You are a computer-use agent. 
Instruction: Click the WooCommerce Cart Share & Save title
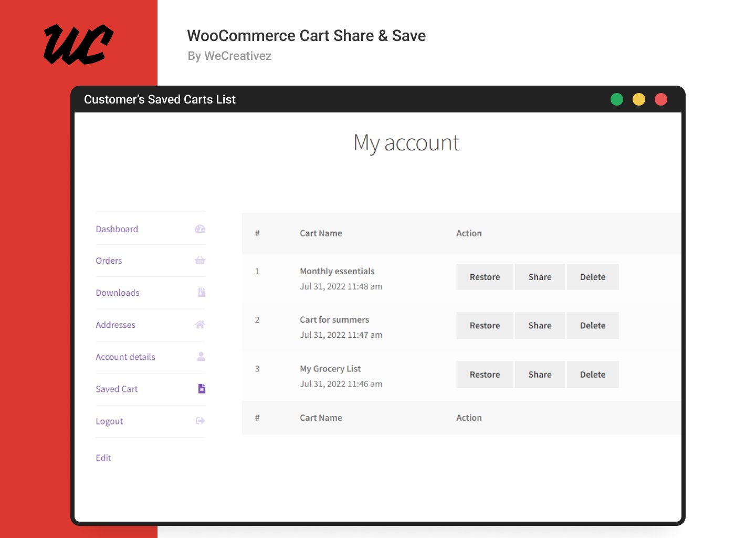(x=306, y=36)
